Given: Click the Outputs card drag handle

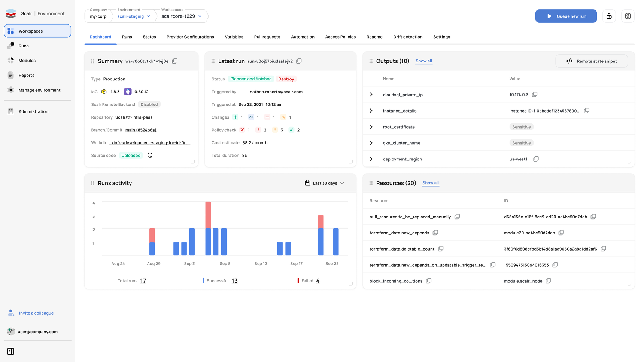Looking at the screenshot, I should click(x=371, y=61).
